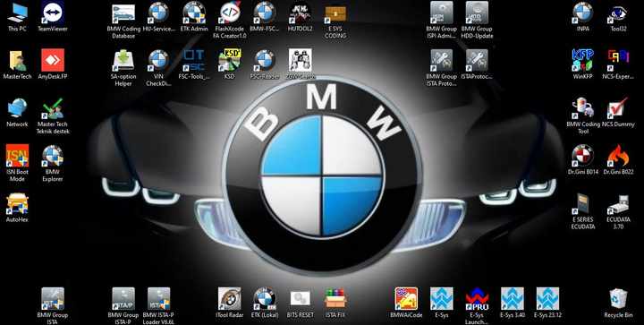Open BMW Group ISTA shortcut
The width and height of the screenshot is (644, 325).
pyautogui.click(x=53, y=306)
